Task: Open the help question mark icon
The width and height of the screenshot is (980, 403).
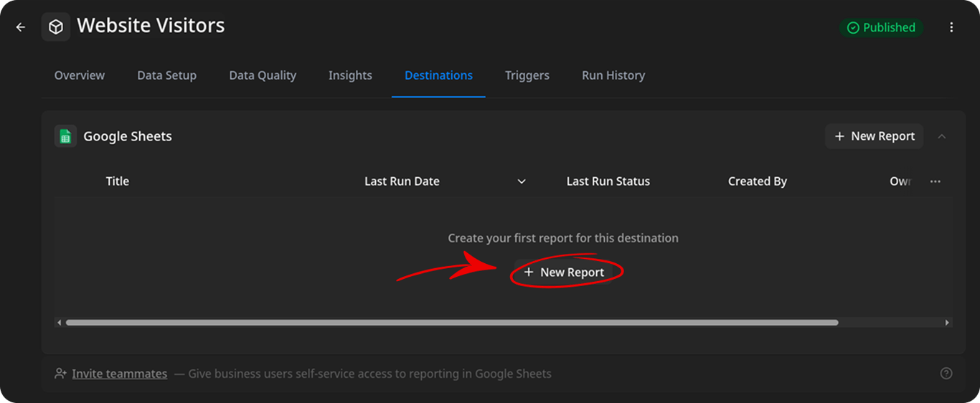Action: pos(946,374)
